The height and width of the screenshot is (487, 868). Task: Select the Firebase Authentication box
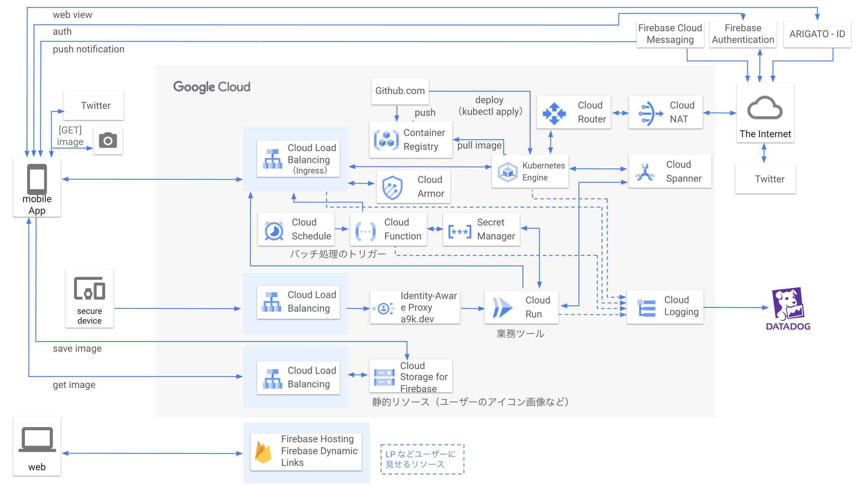click(x=743, y=34)
